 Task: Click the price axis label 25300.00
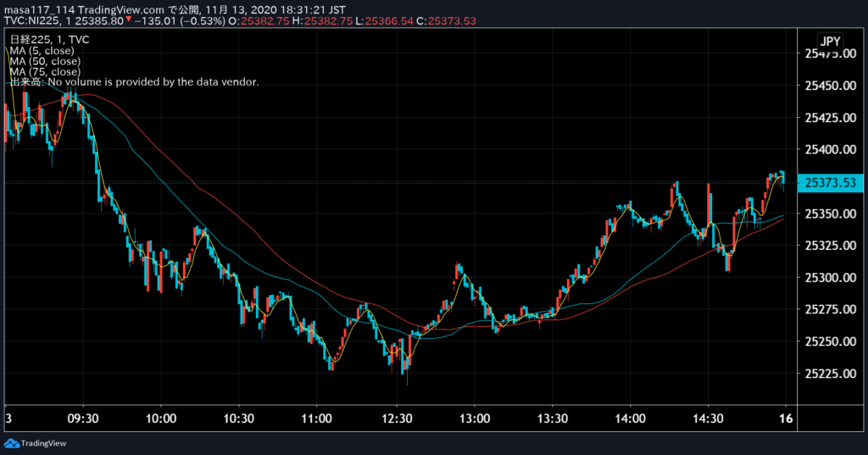coord(831,277)
